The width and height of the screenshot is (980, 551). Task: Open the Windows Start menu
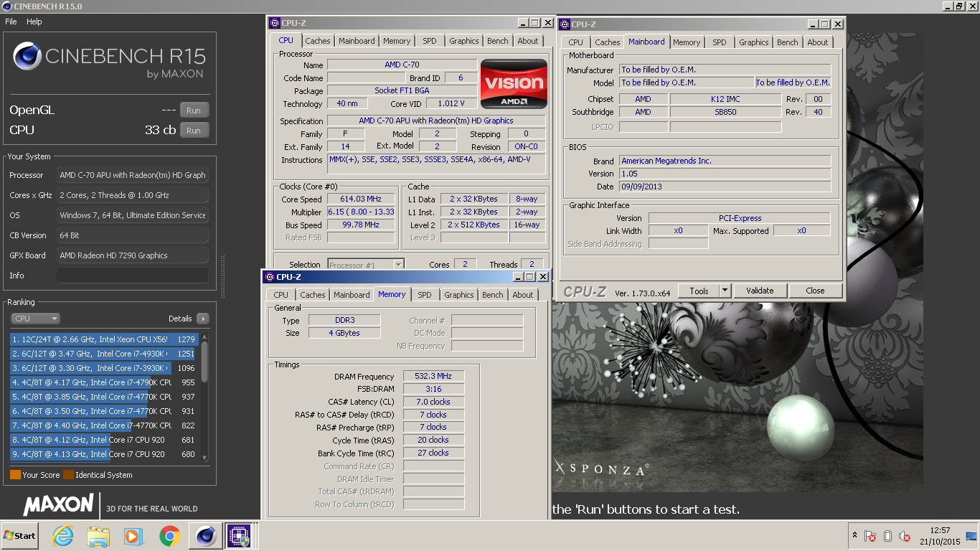pyautogui.click(x=19, y=536)
